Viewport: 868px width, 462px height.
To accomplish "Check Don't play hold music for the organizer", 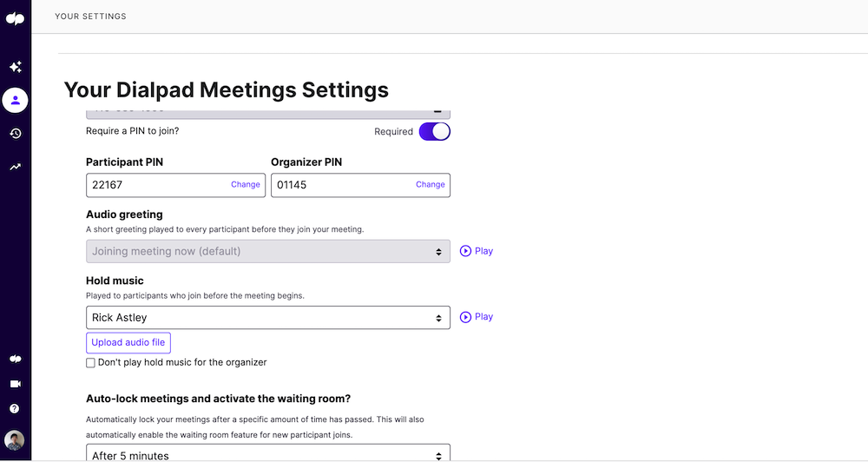I will (x=90, y=363).
